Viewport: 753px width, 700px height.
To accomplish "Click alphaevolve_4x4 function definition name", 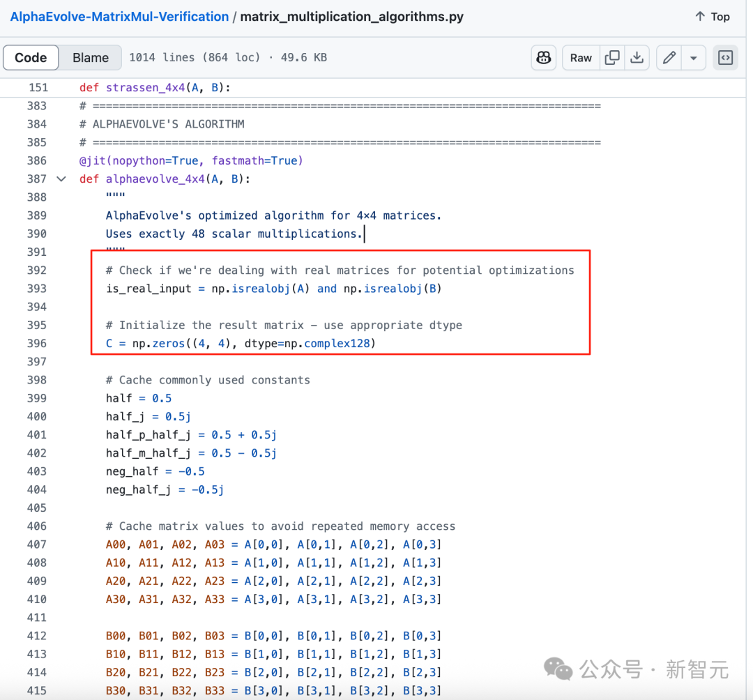I will (155, 179).
